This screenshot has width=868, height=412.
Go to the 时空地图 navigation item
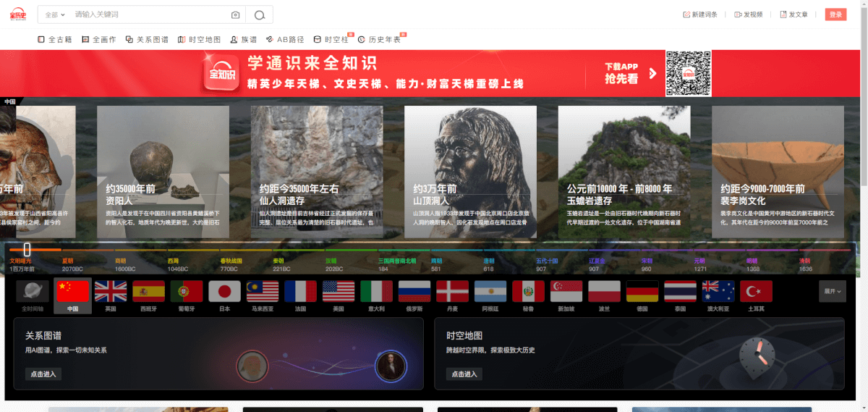[199, 40]
